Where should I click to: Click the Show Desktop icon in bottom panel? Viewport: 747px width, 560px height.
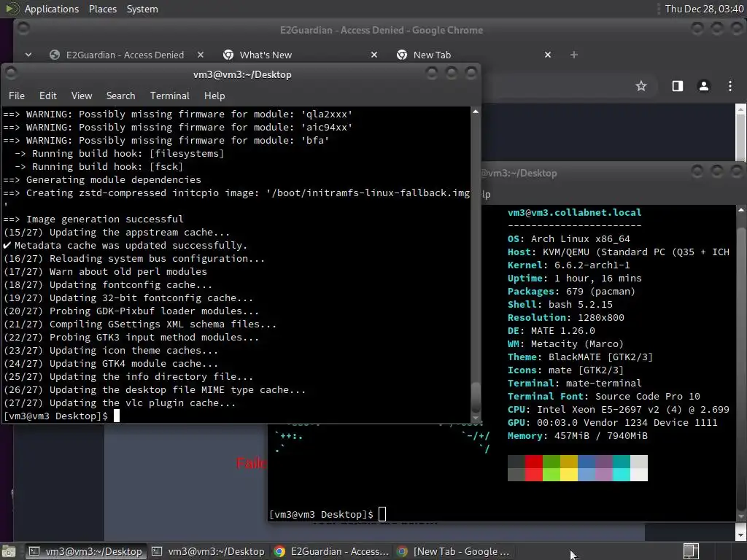point(9,551)
